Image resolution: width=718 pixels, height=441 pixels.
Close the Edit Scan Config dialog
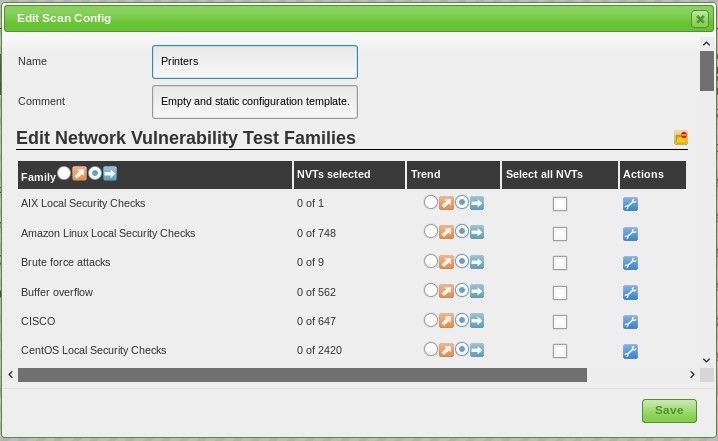coord(700,19)
